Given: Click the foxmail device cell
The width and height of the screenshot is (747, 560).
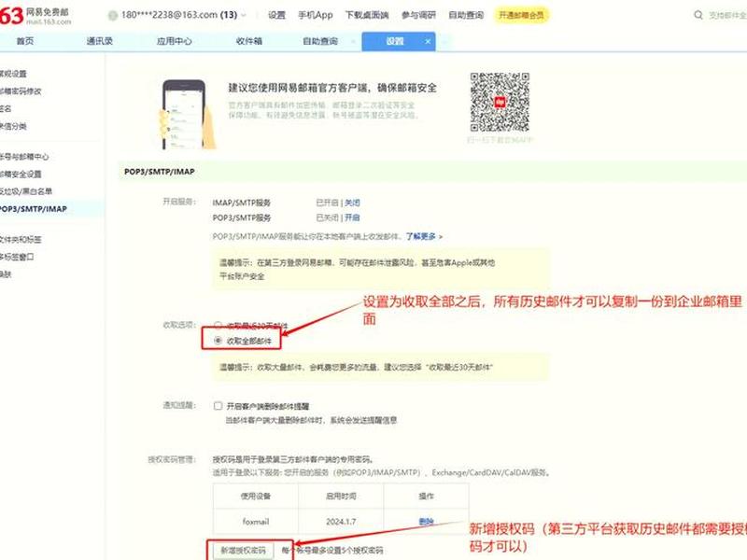Looking at the screenshot, I should (x=256, y=522).
